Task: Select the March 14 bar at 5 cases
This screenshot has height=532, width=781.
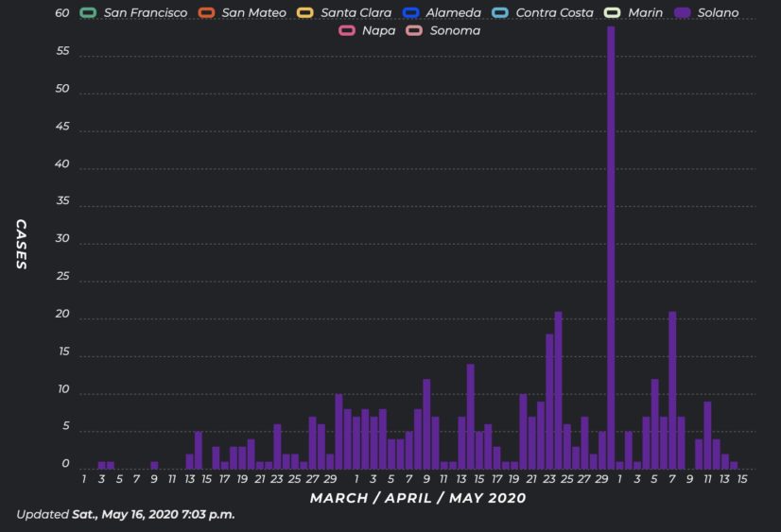Action: tap(199, 451)
